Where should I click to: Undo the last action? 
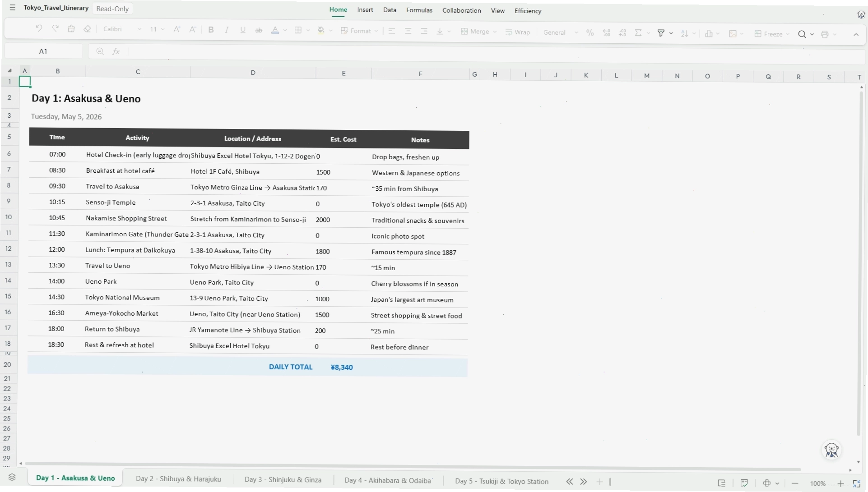point(39,28)
